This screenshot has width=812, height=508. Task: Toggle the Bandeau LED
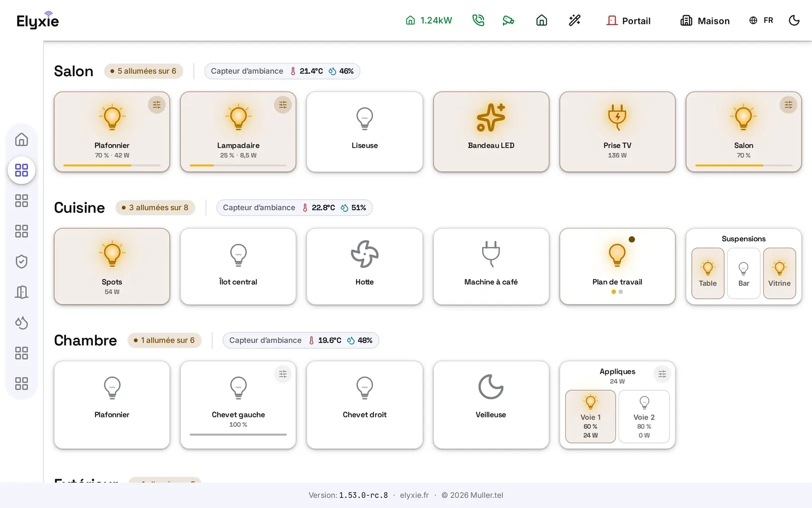pyautogui.click(x=491, y=132)
